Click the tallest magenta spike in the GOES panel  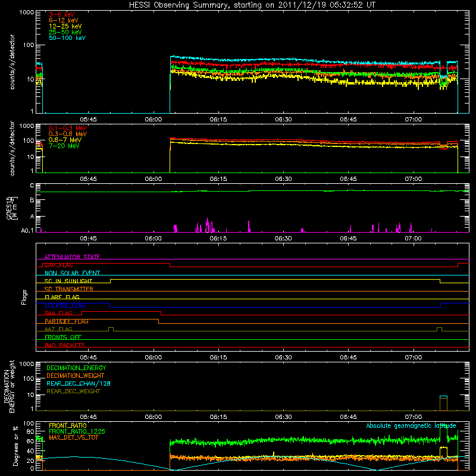point(207,225)
